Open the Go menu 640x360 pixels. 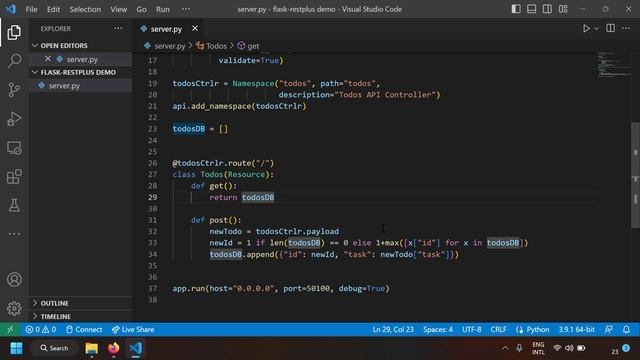click(141, 9)
